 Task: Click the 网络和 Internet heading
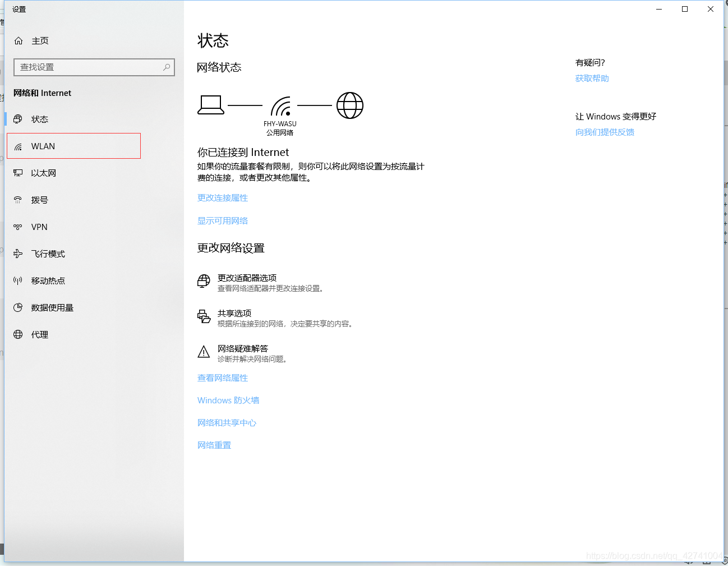(43, 93)
